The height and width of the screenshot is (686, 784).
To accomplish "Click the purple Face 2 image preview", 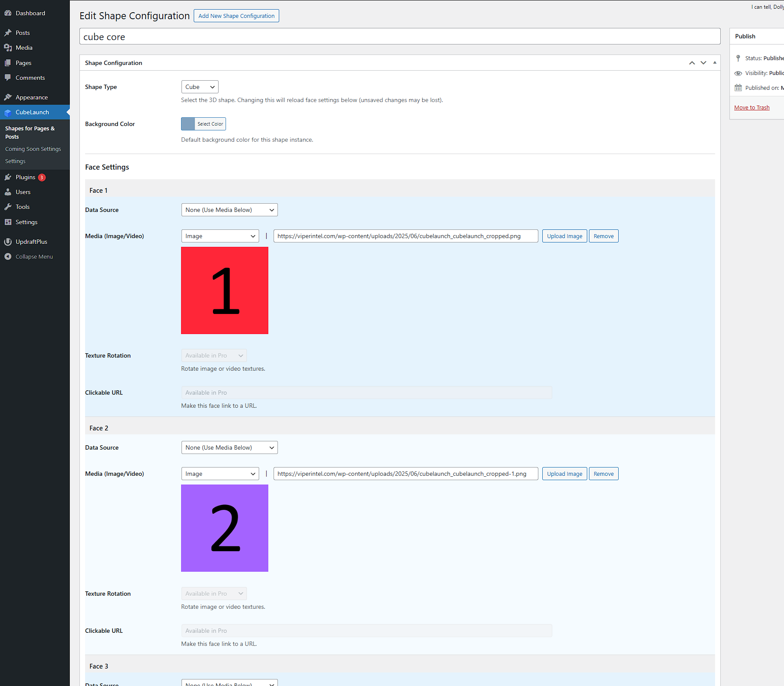I will click(225, 528).
